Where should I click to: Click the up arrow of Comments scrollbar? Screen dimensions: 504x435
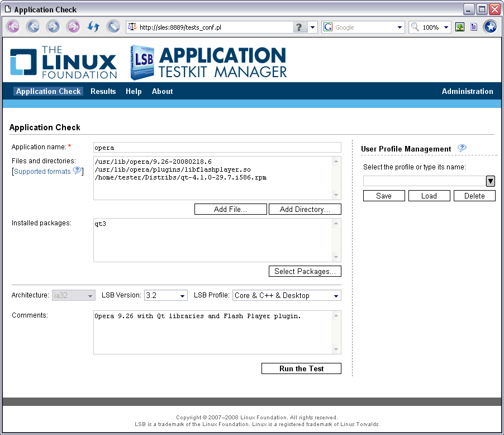pos(336,315)
